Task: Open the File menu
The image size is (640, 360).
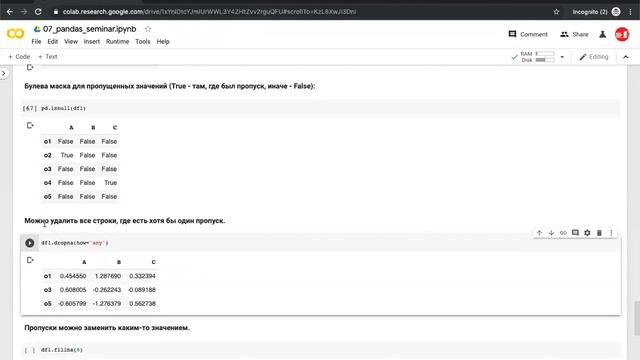Action: click(x=36, y=42)
